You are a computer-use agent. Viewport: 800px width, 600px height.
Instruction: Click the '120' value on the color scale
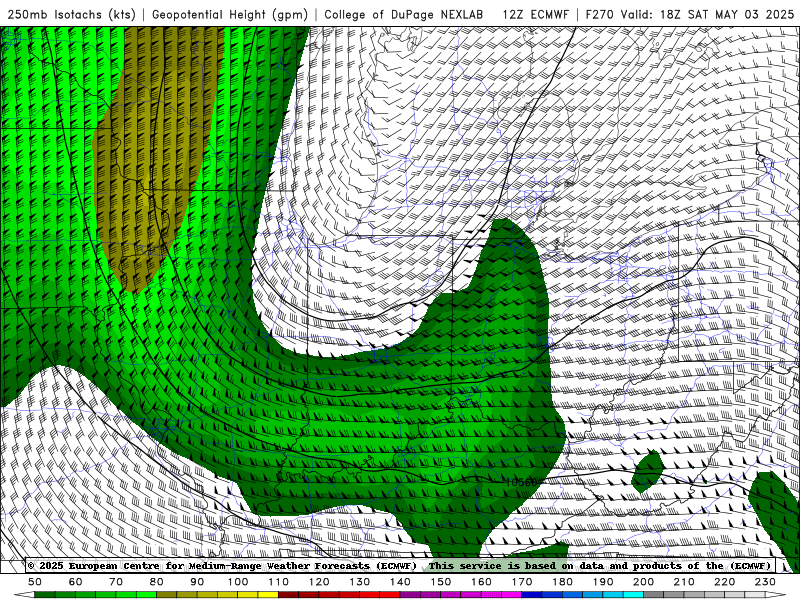click(x=319, y=582)
